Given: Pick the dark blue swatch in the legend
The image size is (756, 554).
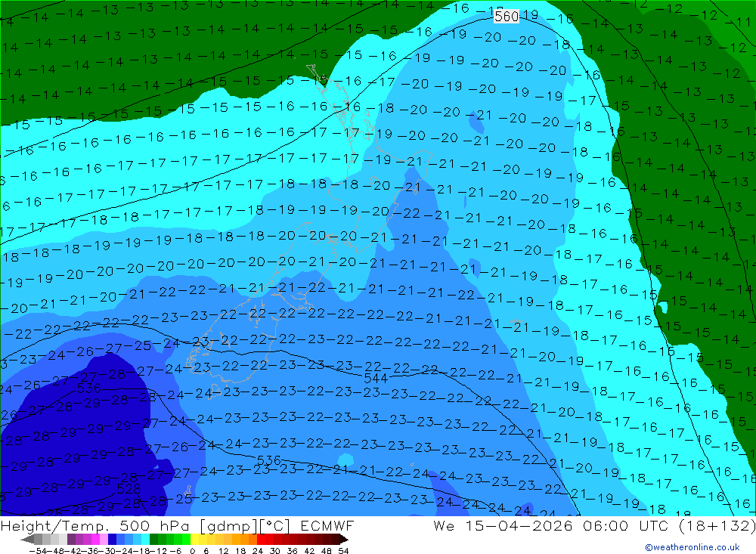Looking at the screenshot, I should coord(112,540).
